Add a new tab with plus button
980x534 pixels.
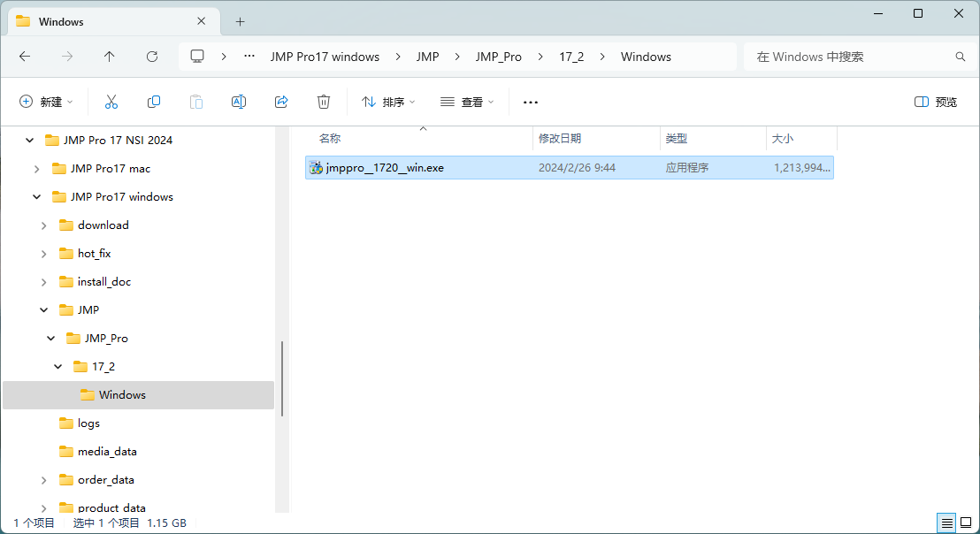click(240, 22)
